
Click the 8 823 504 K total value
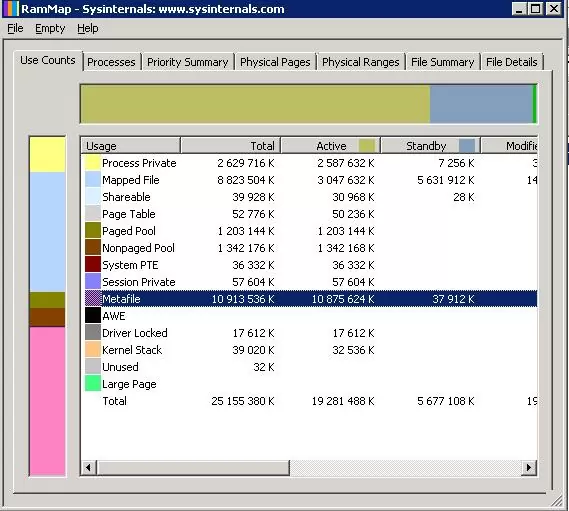[x=246, y=180]
